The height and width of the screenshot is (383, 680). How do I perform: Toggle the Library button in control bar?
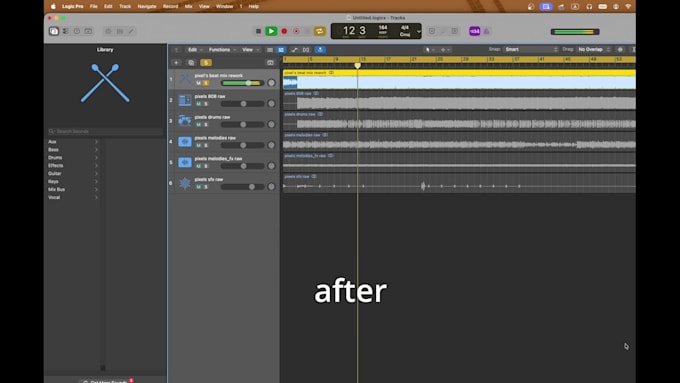[x=54, y=31]
